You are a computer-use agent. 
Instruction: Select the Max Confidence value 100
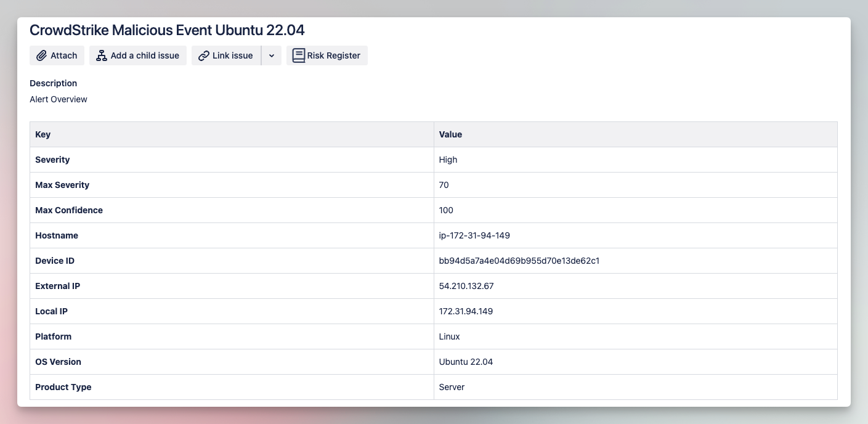tap(446, 210)
